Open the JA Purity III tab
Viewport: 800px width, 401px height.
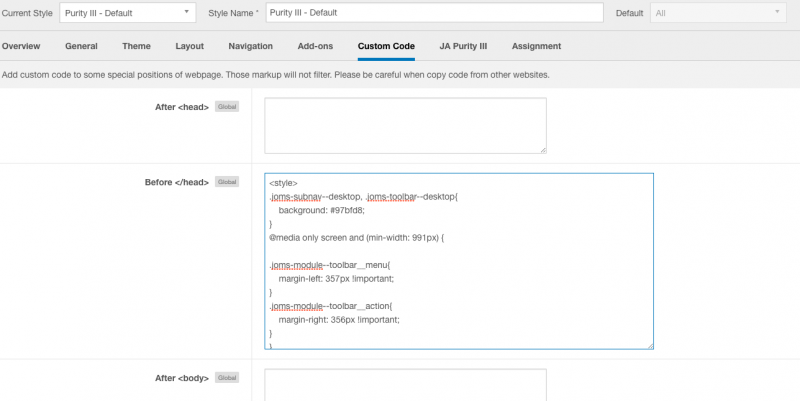pos(463,46)
